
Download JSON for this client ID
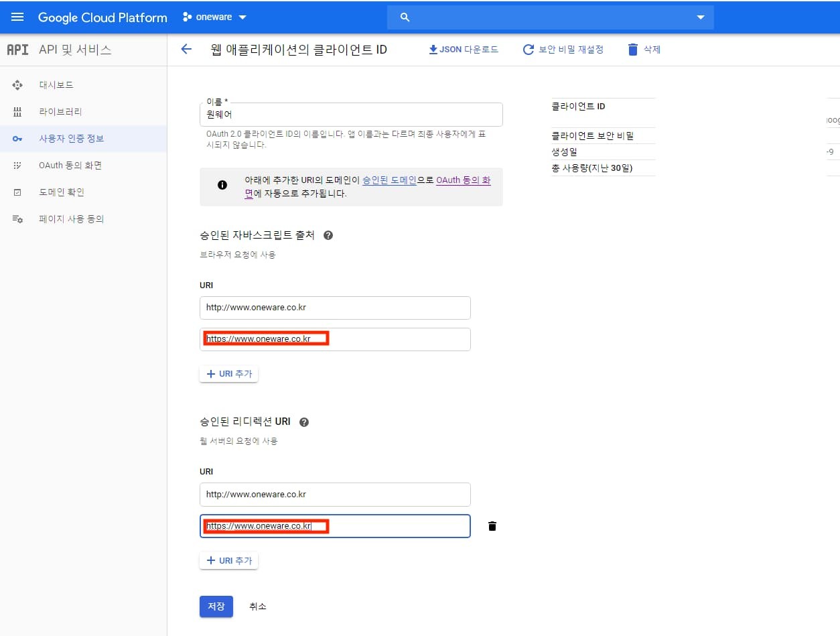tap(464, 50)
